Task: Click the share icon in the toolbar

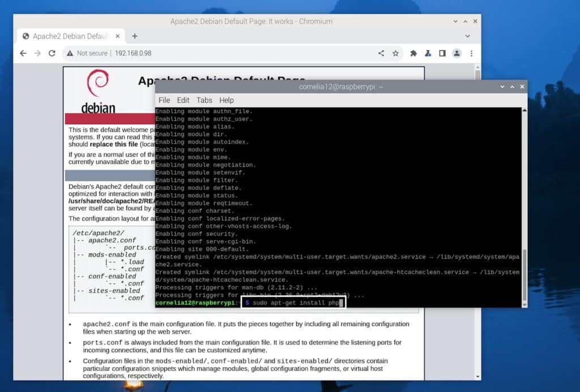Action: pos(381,53)
